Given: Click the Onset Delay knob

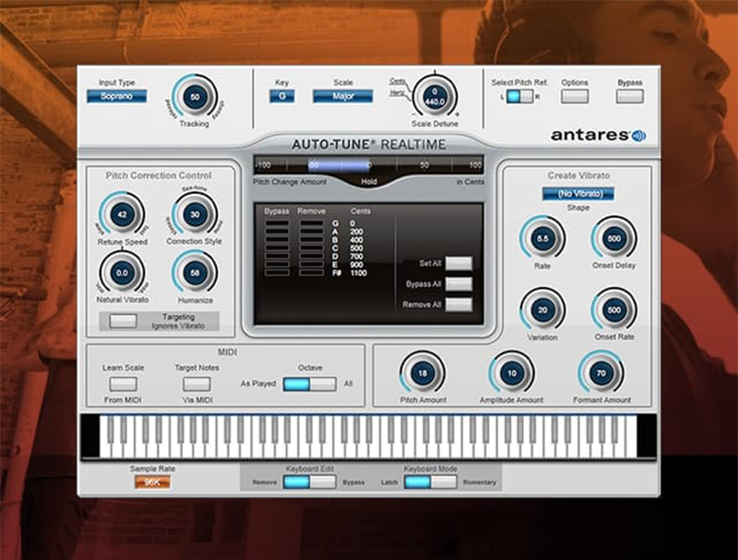Looking at the screenshot, I should pos(613,239).
